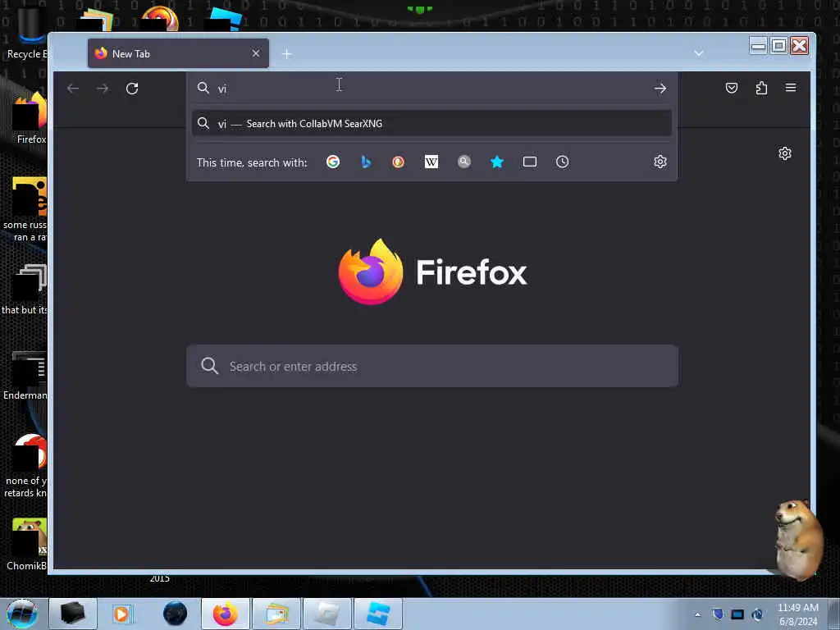Select the New Tab tab
The image size is (840, 630).
178,53
